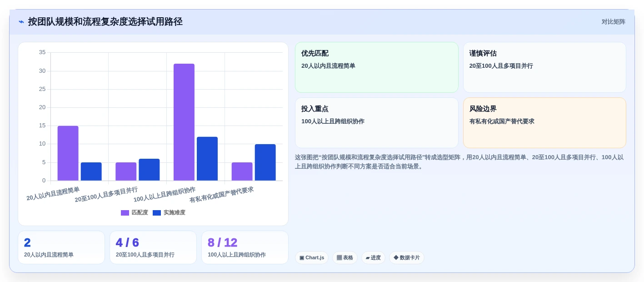Select the Chart.js tag chip

312,258
